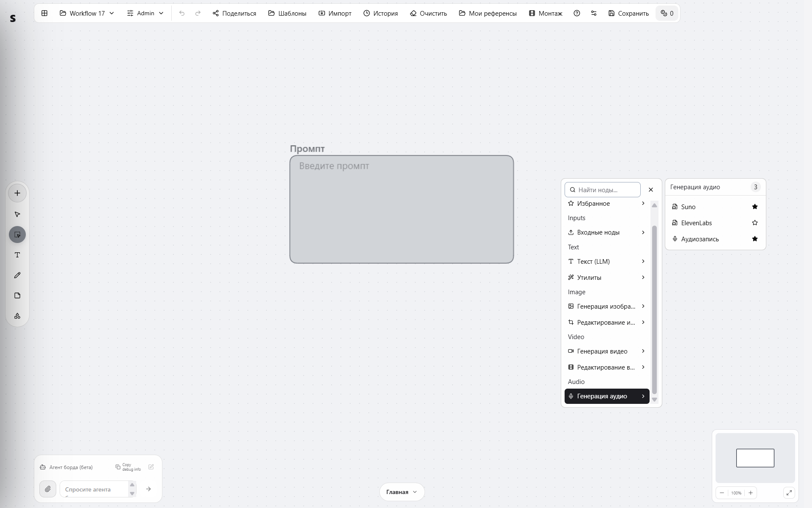Click the Очистить clear button
This screenshot has height=508, width=812.
pos(428,13)
